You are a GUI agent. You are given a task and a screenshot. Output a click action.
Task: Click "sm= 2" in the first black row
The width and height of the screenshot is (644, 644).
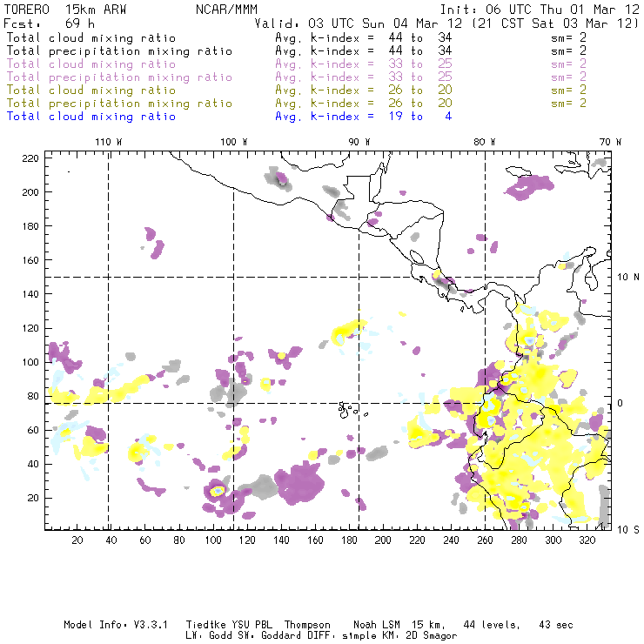click(x=568, y=37)
